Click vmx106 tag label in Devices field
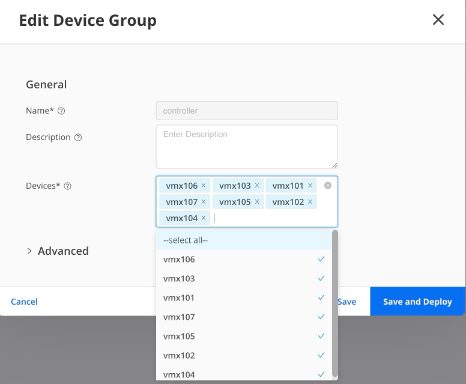Image resolution: width=466 pixels, height=384 pixels. [x=182, y=186]
